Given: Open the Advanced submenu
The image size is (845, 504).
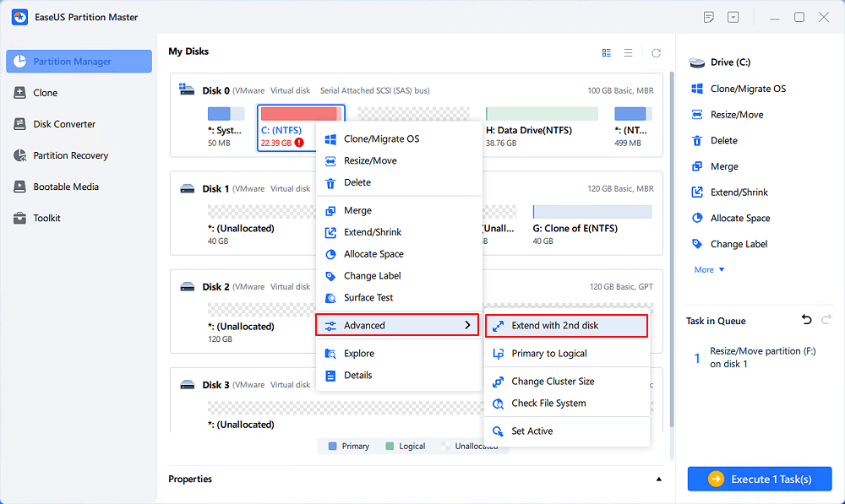Looking at the screenshot, I should (397, 325).
